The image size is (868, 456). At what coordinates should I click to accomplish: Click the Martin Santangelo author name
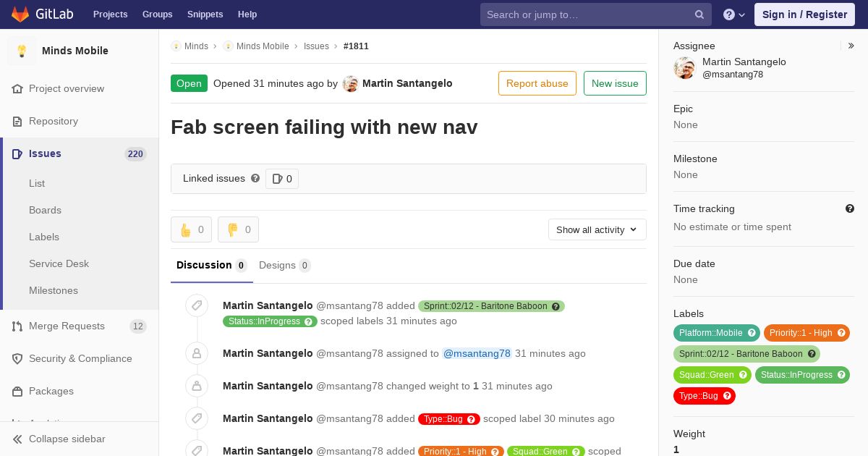(x=407, y=83)
